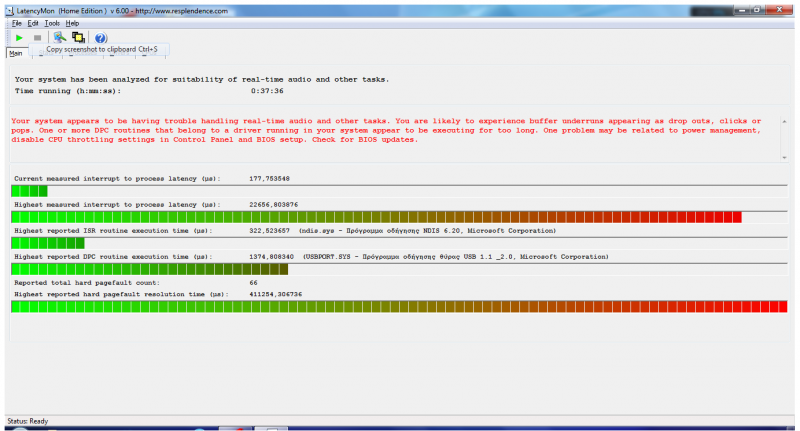Click the copy screenshot to clipboard icon

[x=78, y=37]
